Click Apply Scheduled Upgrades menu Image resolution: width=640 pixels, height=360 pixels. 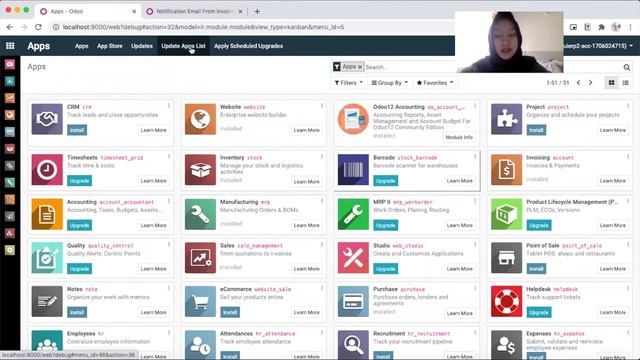point(248,46)
